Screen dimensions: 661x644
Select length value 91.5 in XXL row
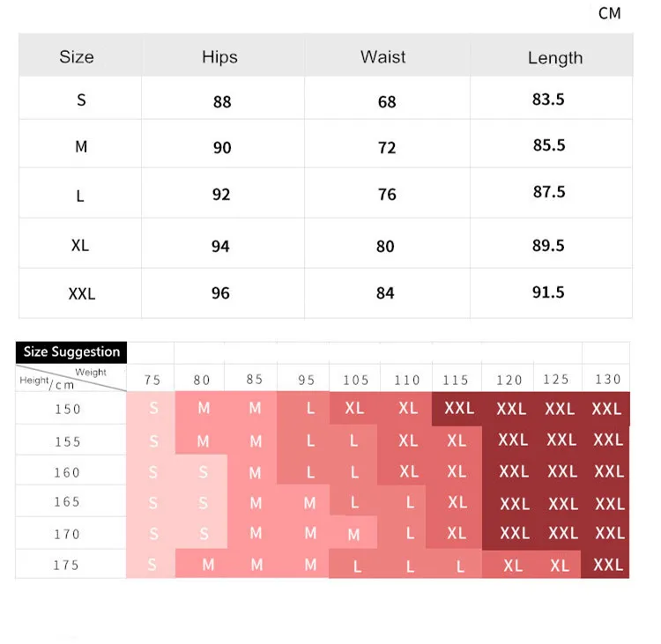click(548, 292)
